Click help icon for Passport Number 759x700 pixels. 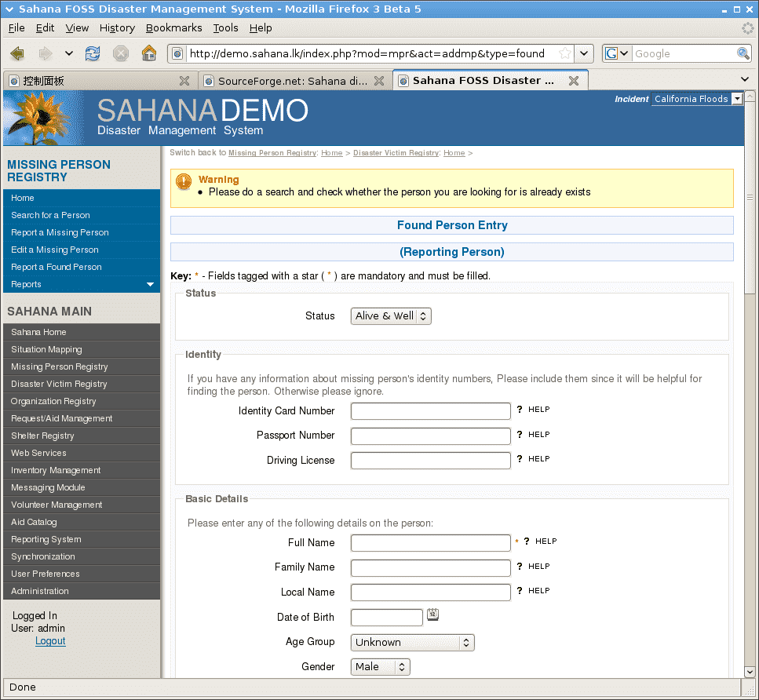(533, 435)
